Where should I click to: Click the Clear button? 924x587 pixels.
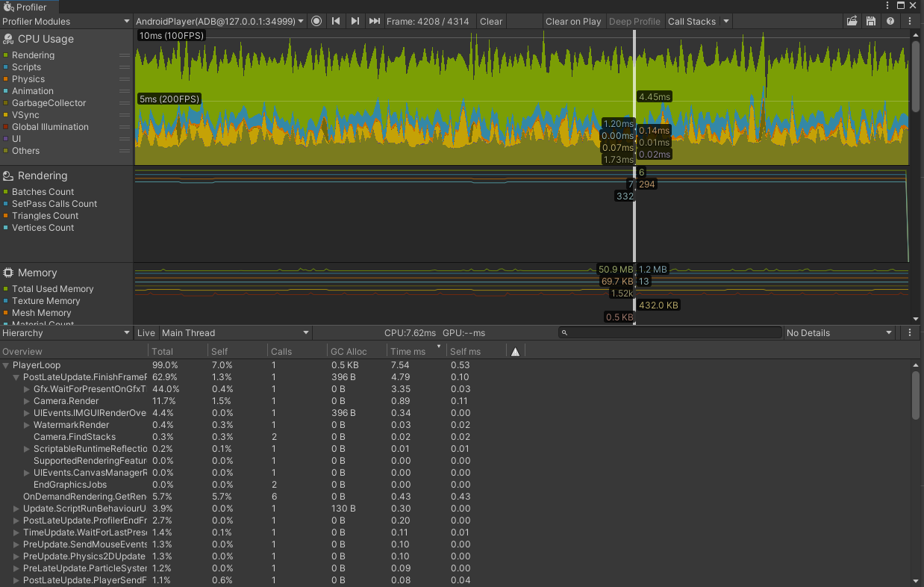491,21
